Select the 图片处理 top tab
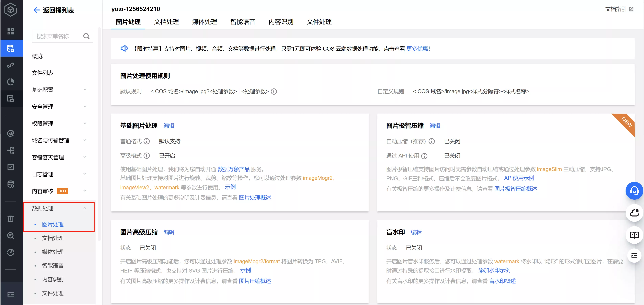Image resolution: width=644 pixels, height=305 pixels. click(x=128, y=22)
